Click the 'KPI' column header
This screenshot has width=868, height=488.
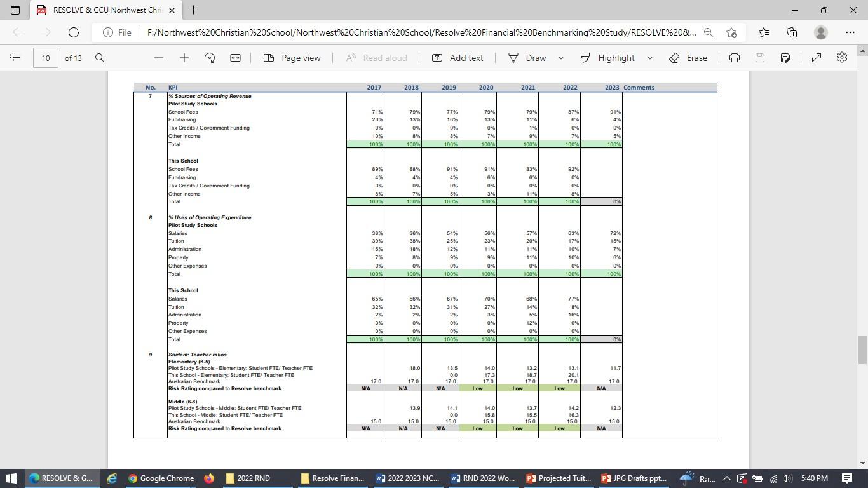173,88
